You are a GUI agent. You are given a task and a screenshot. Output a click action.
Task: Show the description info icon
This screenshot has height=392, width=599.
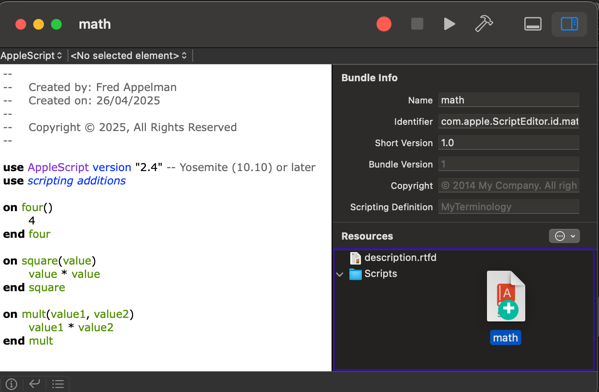(x=11, y=384)
